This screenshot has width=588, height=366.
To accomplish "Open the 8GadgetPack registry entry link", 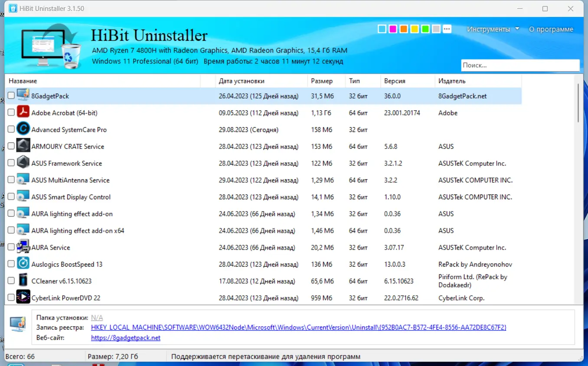I will [299, 327].
